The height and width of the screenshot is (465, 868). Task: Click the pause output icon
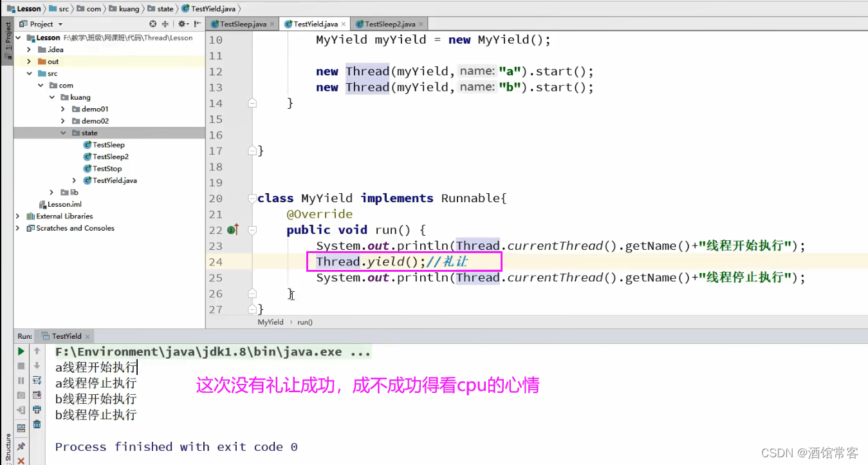click(21, 381)
